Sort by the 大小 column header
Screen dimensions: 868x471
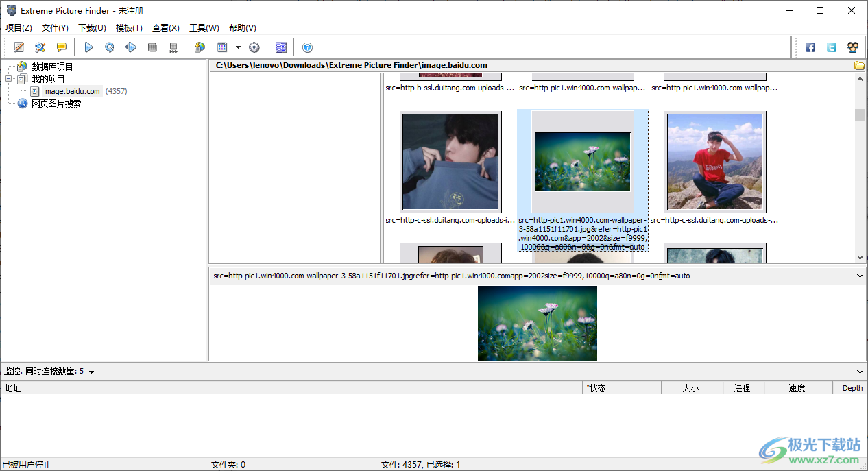692,388
